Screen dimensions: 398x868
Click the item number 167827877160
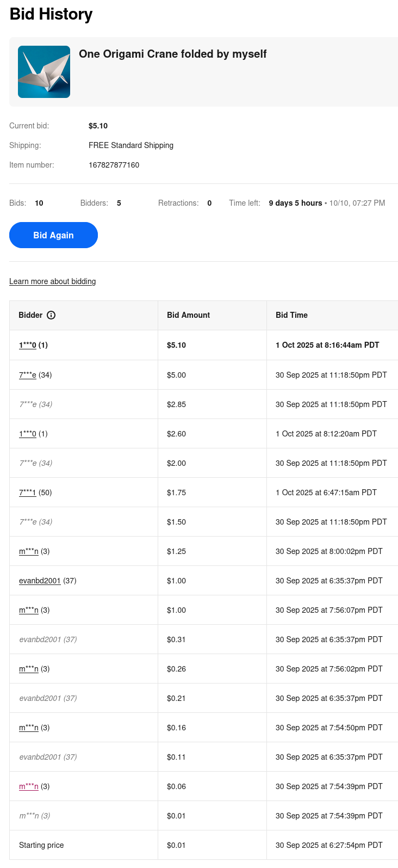pos(114,165)
